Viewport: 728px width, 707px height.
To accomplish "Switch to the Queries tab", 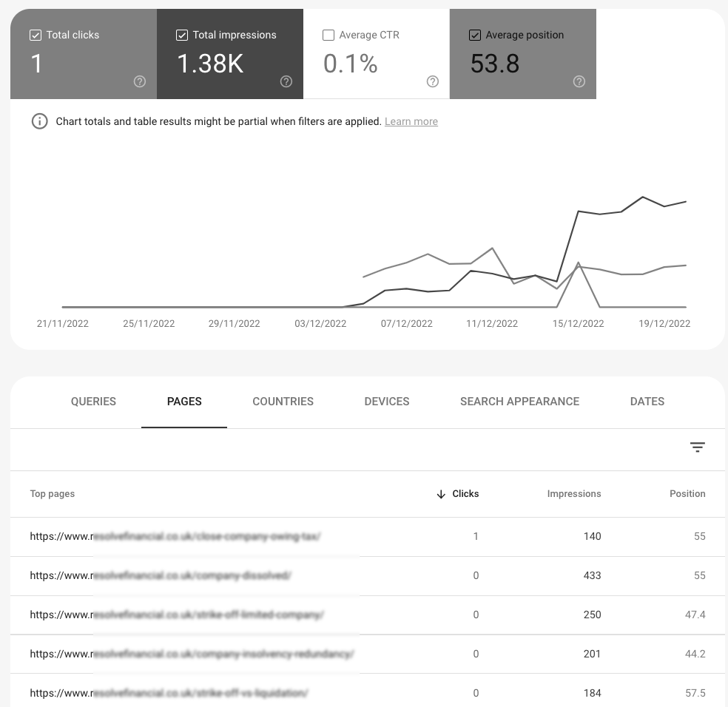I will pos(93,402).
